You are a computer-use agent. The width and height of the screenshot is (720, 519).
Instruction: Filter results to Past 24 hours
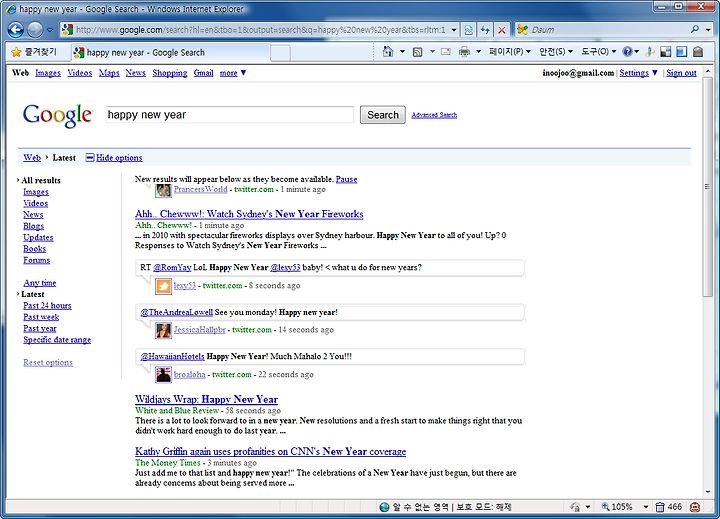pyautogui.click(x=47, y=306)
